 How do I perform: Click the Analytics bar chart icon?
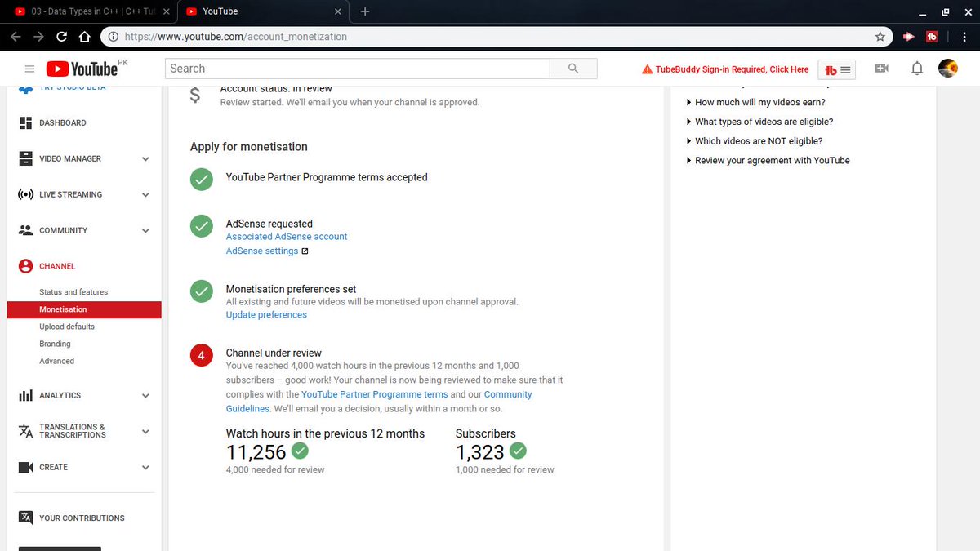(25, 395)
